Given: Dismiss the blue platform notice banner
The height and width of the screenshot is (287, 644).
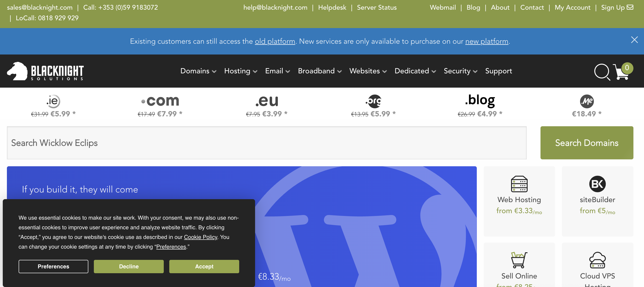Looking at the screenshot, I should pos(634,40).
